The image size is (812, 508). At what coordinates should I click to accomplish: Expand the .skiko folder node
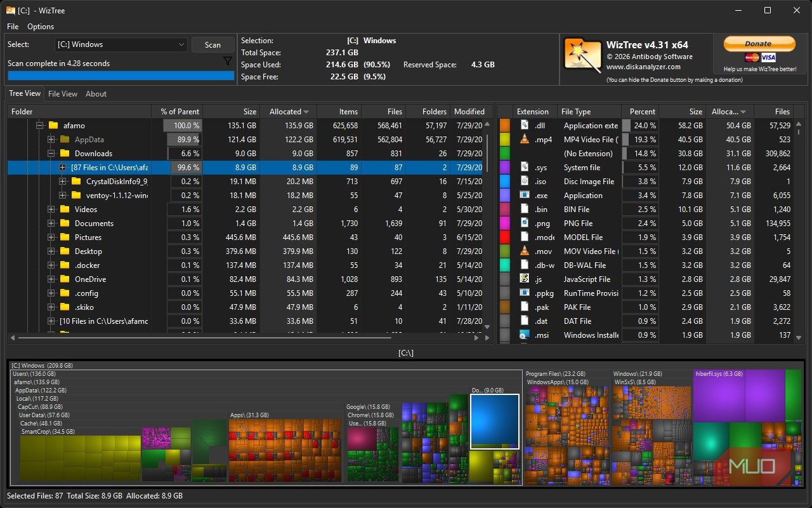click(x=51, y=307)
